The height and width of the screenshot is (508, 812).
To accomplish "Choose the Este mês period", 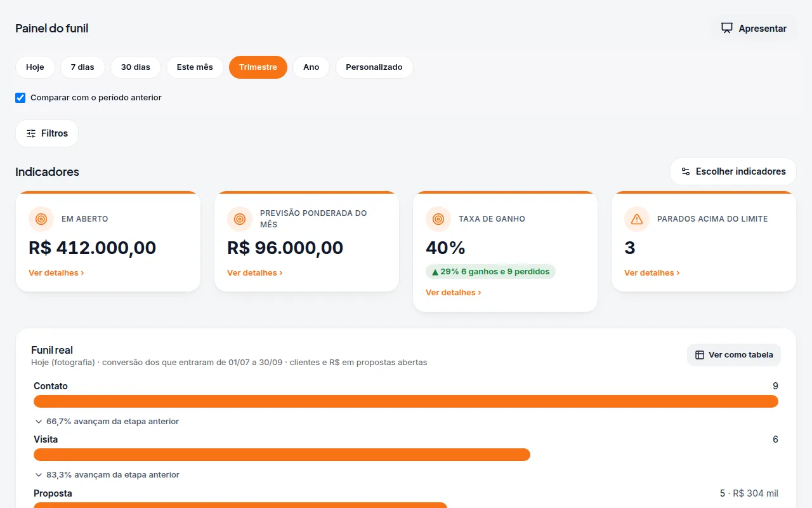I will 195,67.
